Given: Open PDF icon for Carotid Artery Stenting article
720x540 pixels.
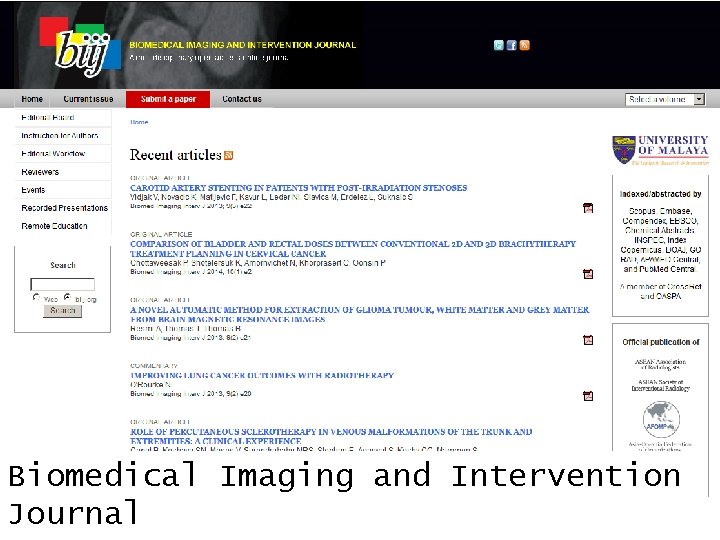Looking at the screenshot, I should pyautogui.click(x=588, y=208).
